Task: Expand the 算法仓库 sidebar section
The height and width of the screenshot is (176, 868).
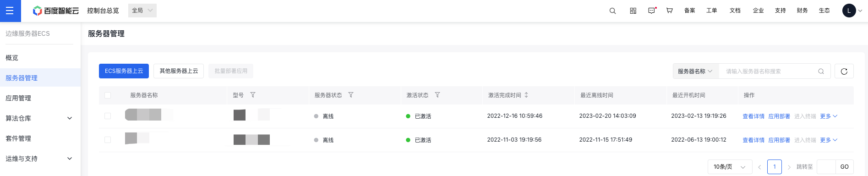Action: click(40, 118)
